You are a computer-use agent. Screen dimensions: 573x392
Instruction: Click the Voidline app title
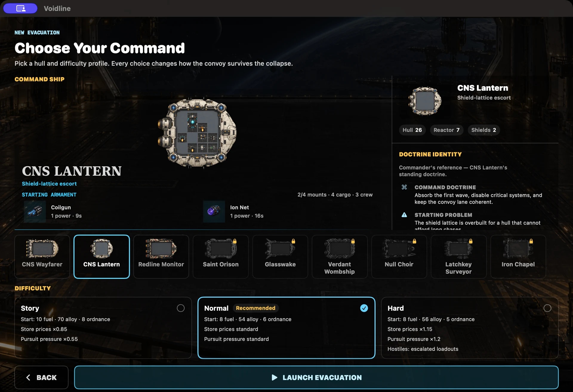[x=57, y=8]
